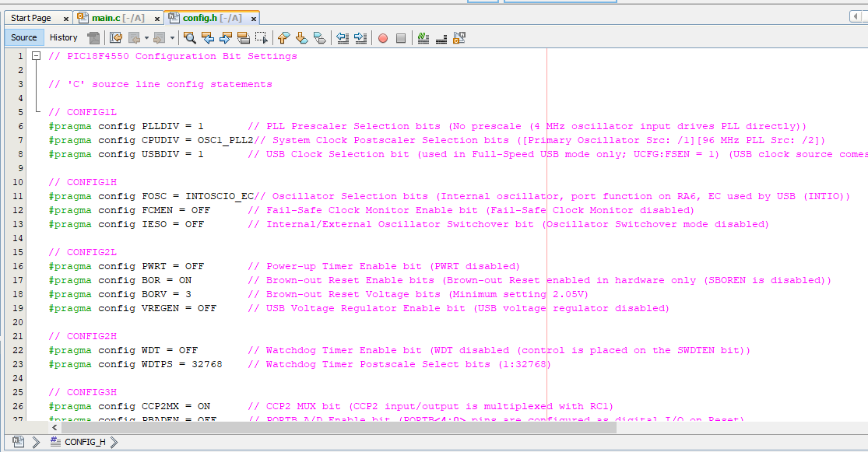Click 'INTOSCIO_EC' value on line 11

[x=220, y=196]
